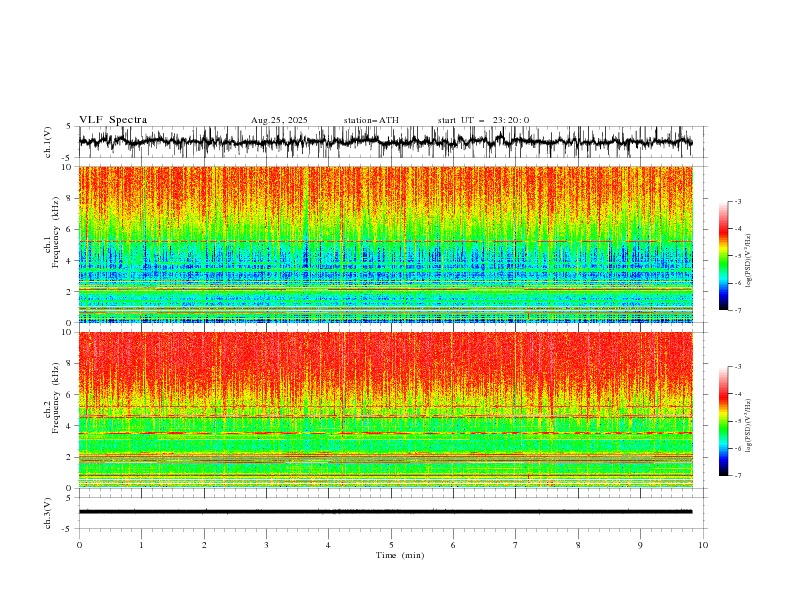Click the ch.1 voltage waveform trace

coord(385,142)
